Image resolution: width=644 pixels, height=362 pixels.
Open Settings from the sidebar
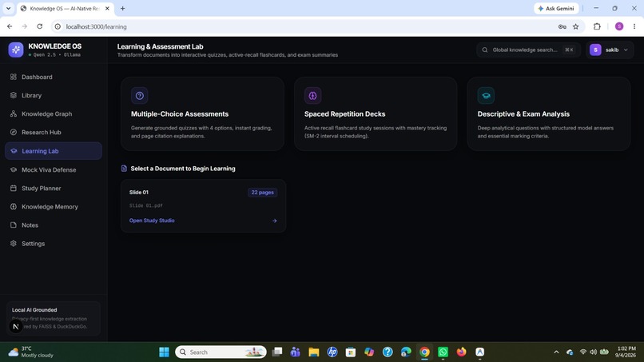(54, 244)
